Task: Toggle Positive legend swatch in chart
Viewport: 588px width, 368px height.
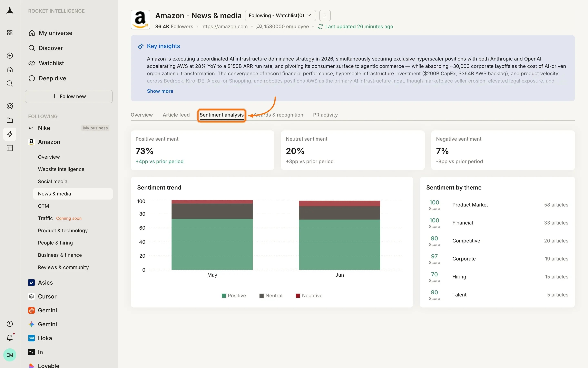Action: pos(224,295)
